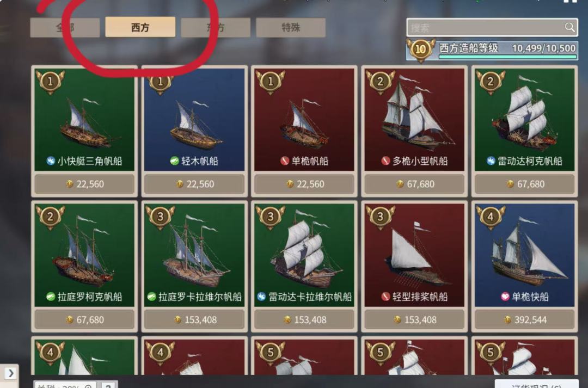This screenshot has width=588, height=388.
Task: Click the level 10 shipbuilding badge
Action: pyautogui.click(x=420, y=50)
